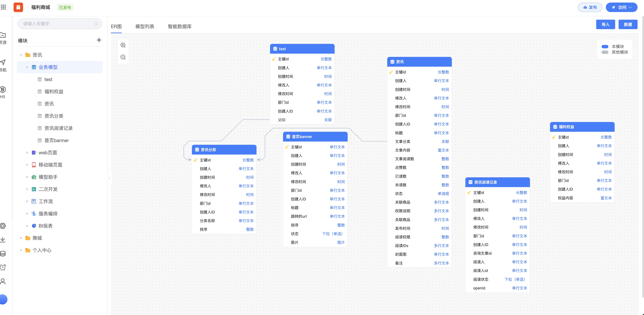Click the 模型助手 cube icon in tree

click(34, 177)
